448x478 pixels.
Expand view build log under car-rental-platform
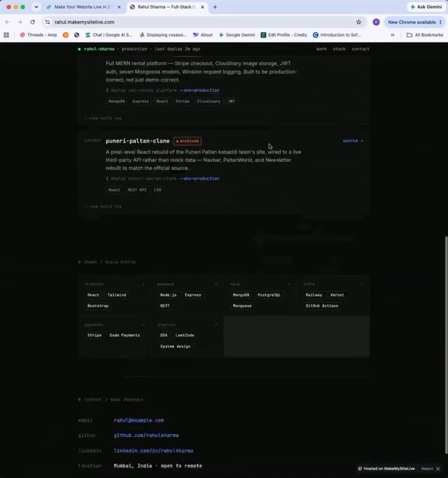coord(103,118)
